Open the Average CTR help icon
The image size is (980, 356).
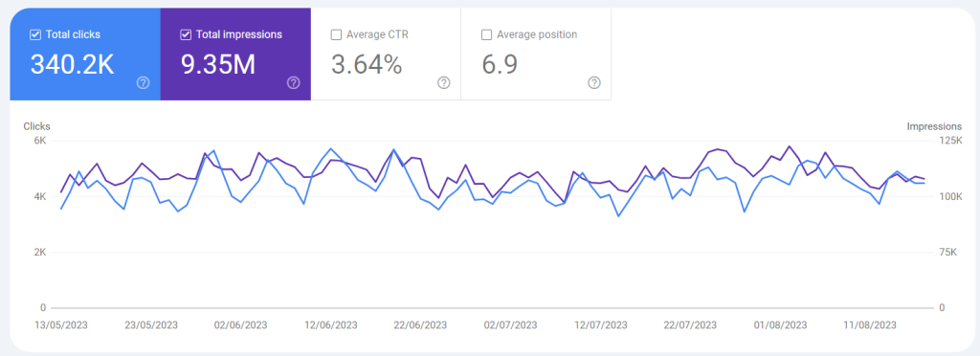[444, 83]
